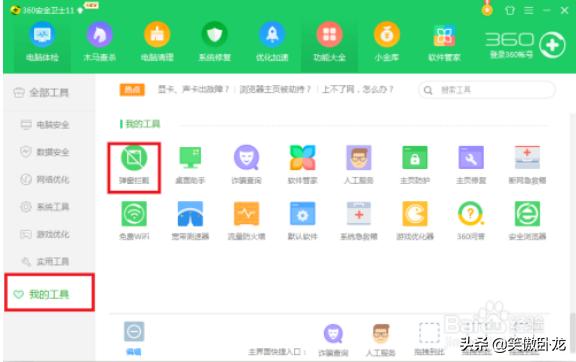576x362 pixels.
Task: Launch the 弹窗拦截 tool
Action: tap(134, 165)
